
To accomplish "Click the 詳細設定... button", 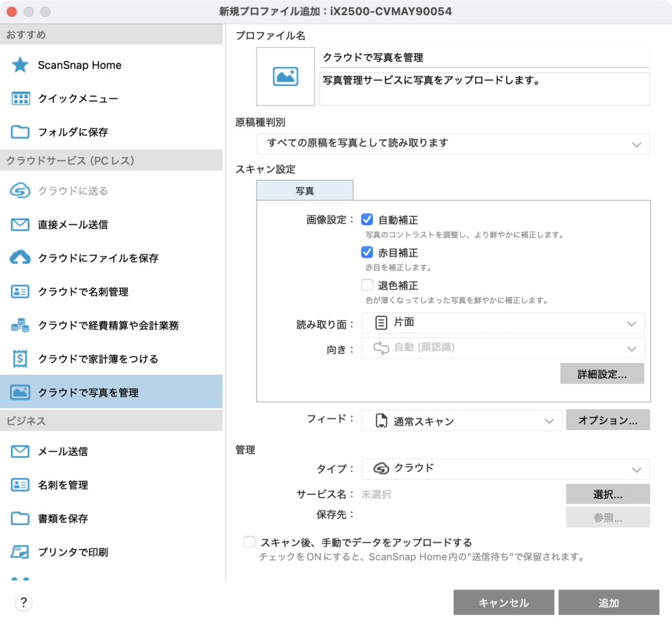I will 602,374.
